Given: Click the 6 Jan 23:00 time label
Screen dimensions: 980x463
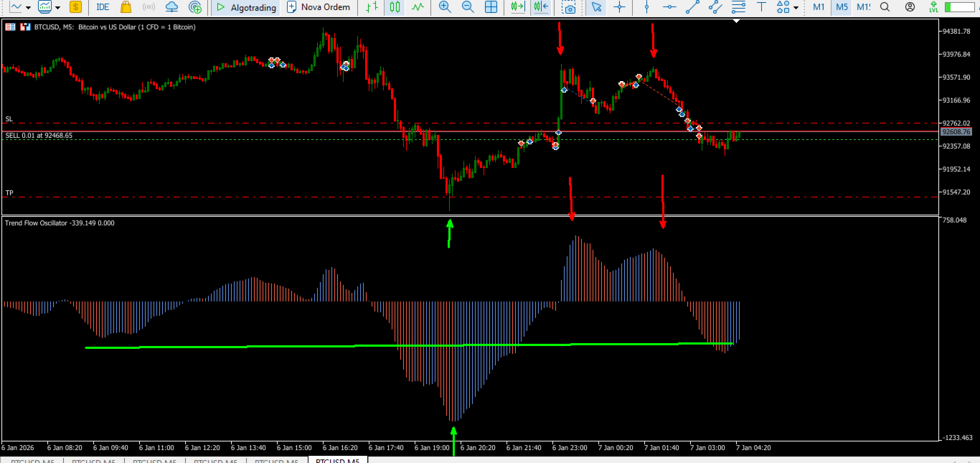Looking at the screenshot, I should 570,447.
